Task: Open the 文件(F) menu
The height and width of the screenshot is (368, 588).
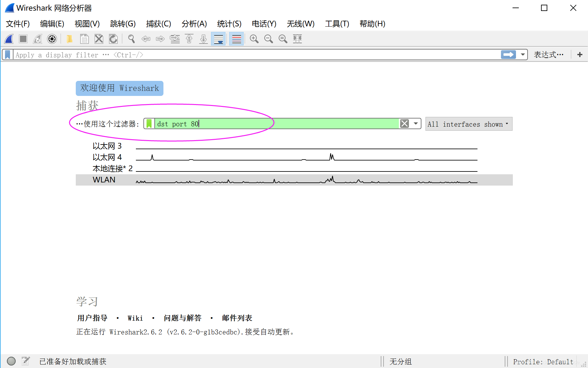Action: click(x=18, y=24)
